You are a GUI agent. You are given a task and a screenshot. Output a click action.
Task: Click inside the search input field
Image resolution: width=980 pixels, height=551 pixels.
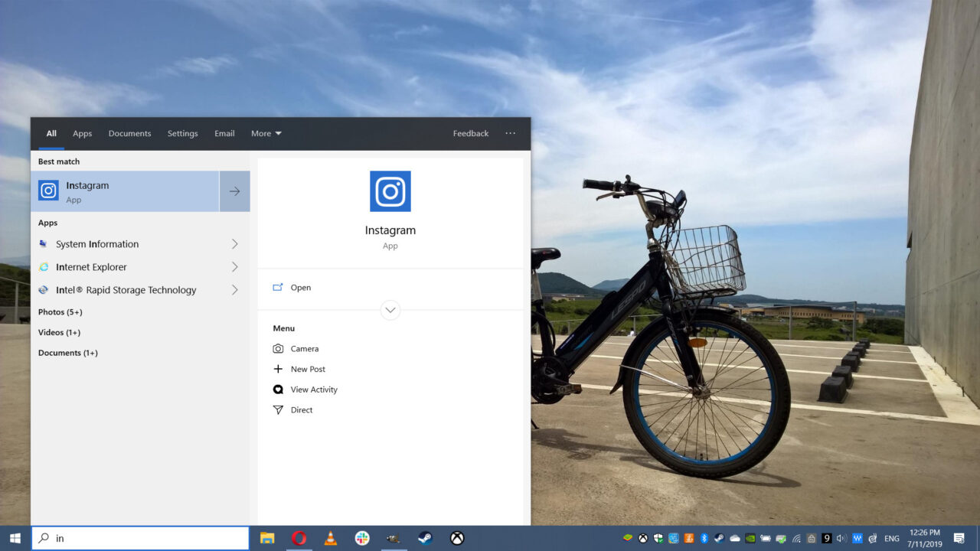(140, 537)
